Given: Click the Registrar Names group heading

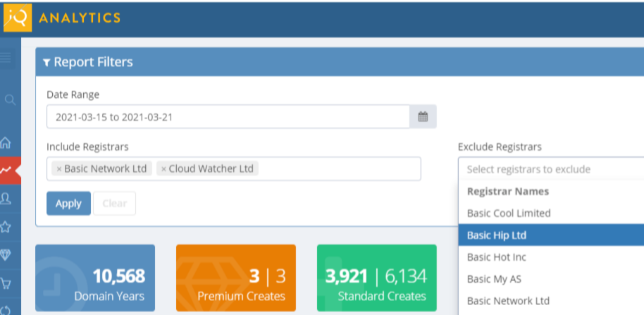Looking at the screenshot, I should [508, 192].
